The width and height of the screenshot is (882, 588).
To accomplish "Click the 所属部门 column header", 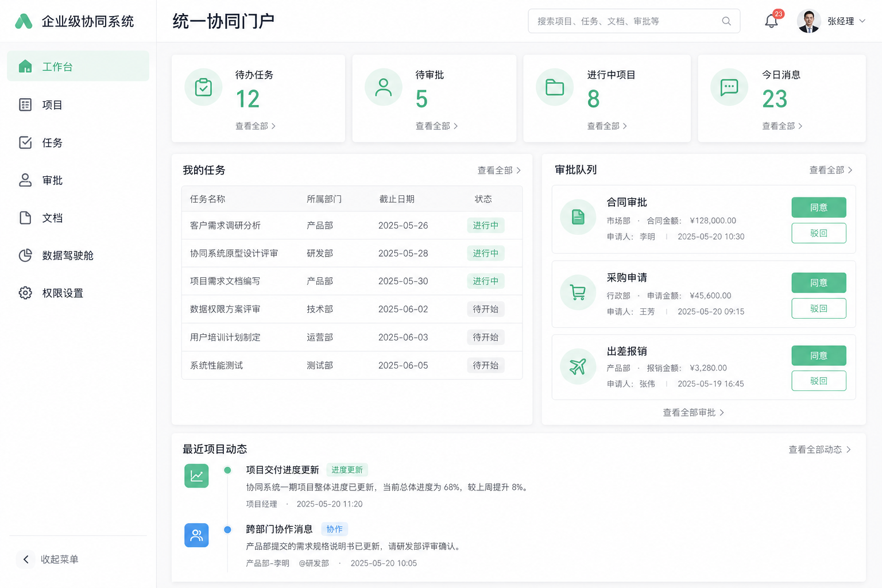I will 324,199.
